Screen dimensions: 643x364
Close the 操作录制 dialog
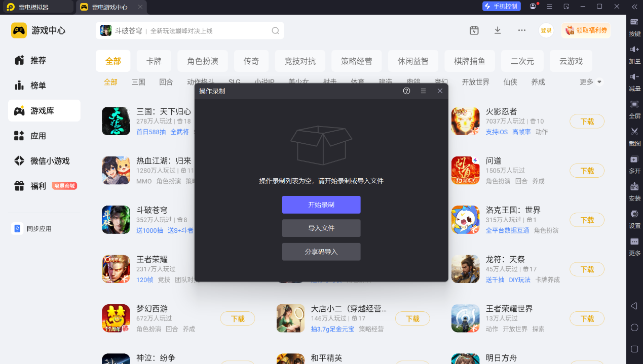pyautogui.click(x=440, y=91)
